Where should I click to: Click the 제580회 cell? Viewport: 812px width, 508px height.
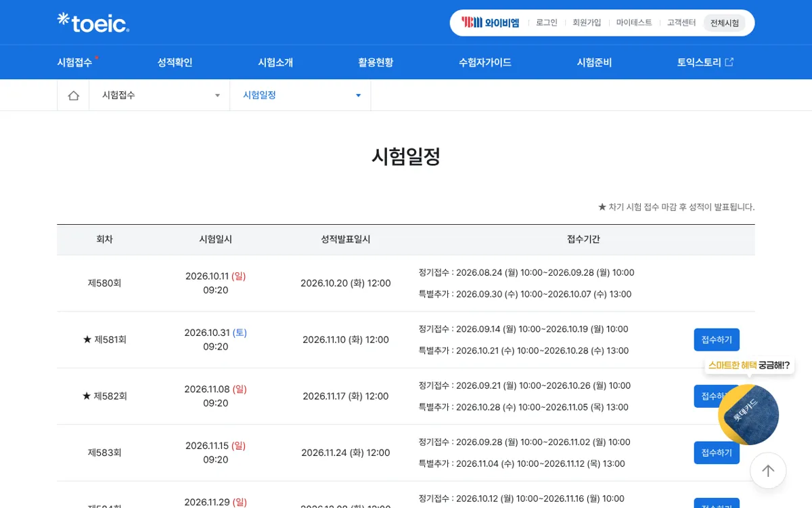pyautogui.click(x=104, y=283)
